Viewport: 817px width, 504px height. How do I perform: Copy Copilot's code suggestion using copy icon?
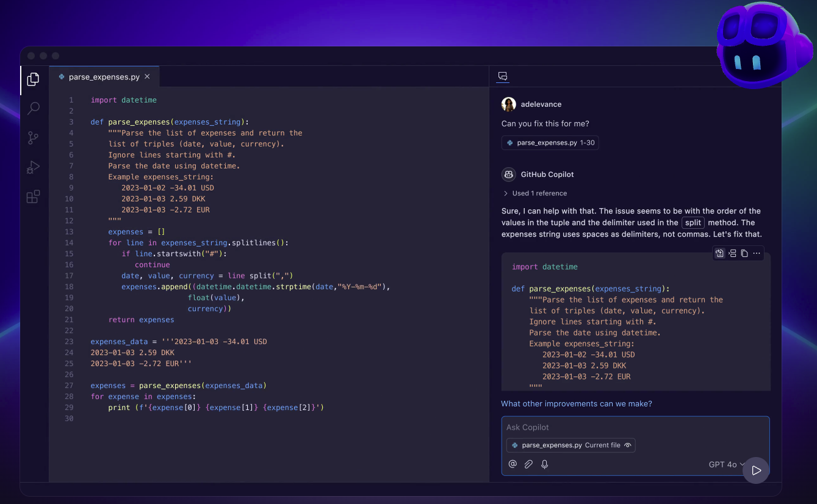click(x=746, y=253)
